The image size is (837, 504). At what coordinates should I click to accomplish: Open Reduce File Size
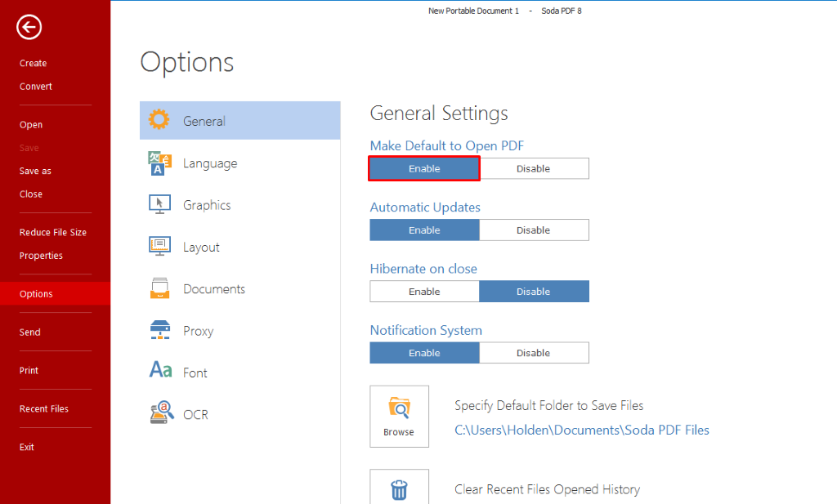tap(53, 233)
